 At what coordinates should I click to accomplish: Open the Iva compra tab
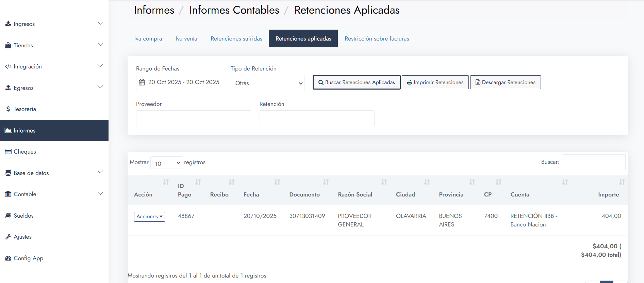148,38
